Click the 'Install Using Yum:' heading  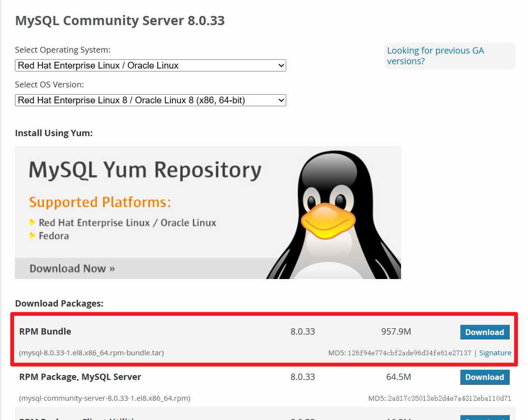pyautogui.click(x=54, y=133)
